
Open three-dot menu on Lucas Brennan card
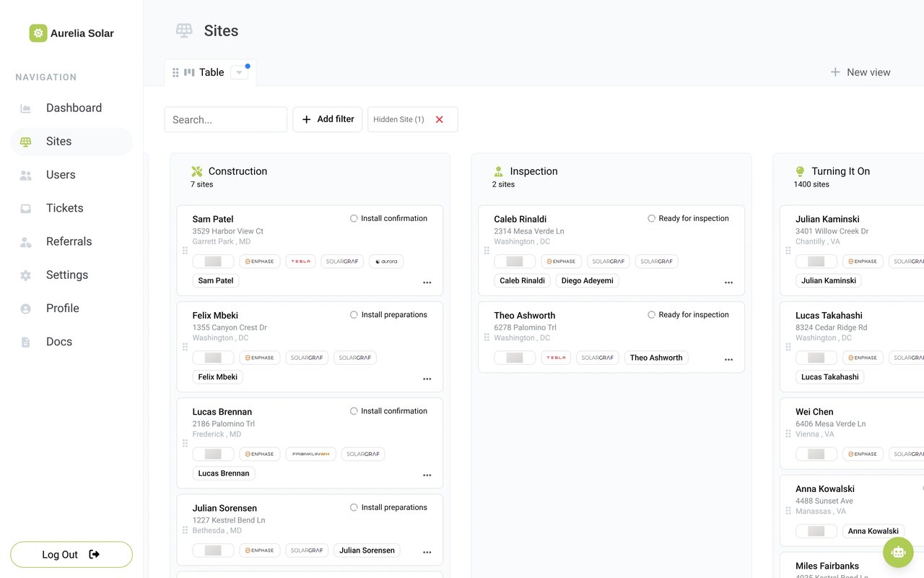[x=427, y=475]
